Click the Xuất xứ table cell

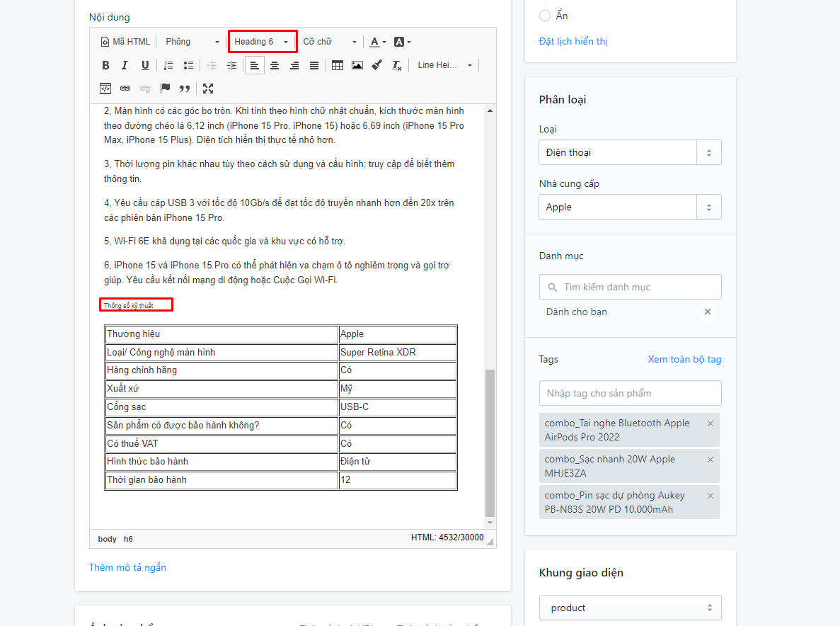pyautogui.click(x=221, y=389)
